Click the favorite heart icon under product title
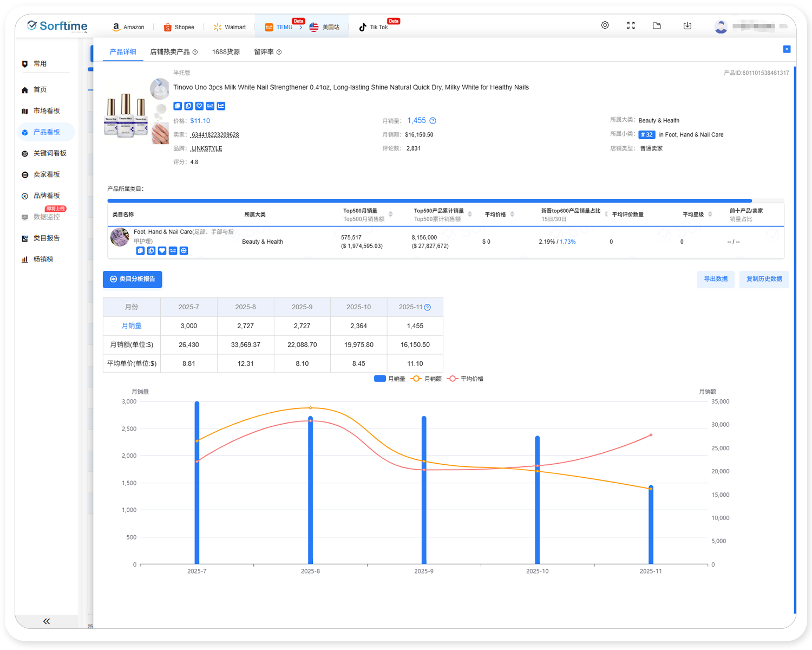Screen dimensions: 812x650 (199, 106)
